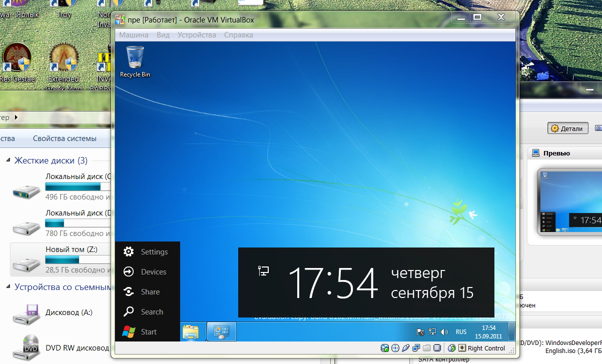
Task: Select DVD RW дисковод in Explorer
Action: pyautogui.click(x=61, y=347)
